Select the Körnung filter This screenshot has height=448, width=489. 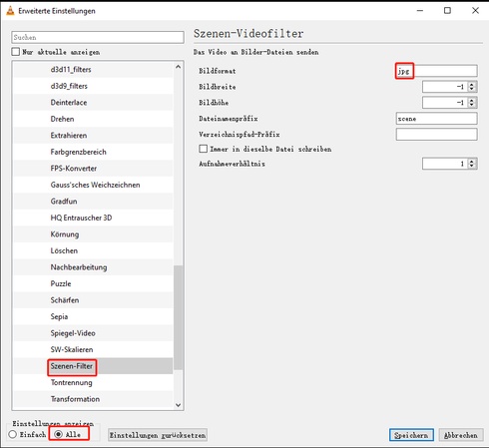click(x=93, y=234)
